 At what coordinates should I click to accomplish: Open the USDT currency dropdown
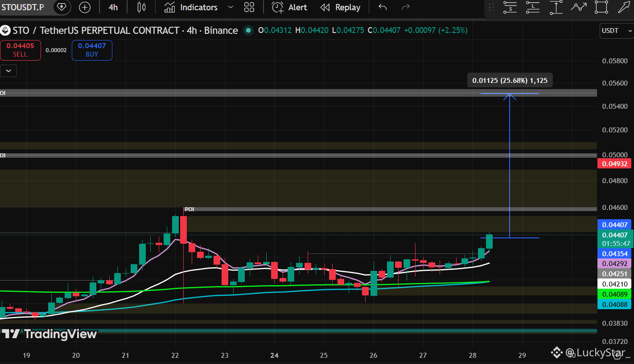(x=617, y=31)
